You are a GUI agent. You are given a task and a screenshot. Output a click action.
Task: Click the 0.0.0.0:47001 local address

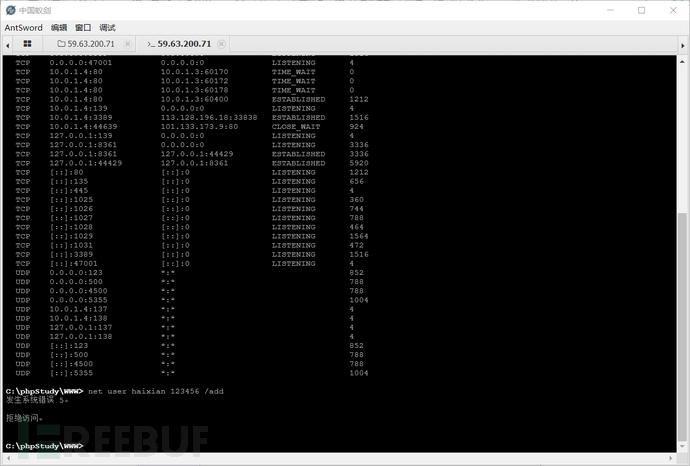coord(81,63)
